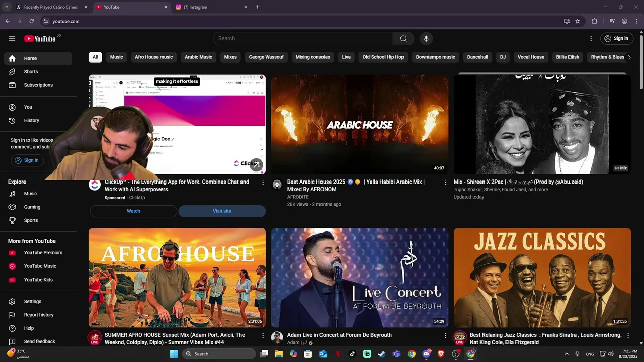Click the YouTube logo
The image size is (644, 362).
point(40,39)
